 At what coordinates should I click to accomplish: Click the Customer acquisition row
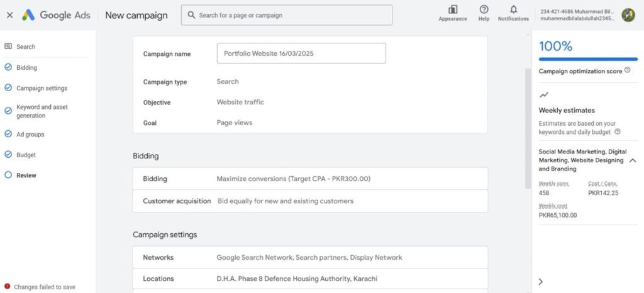pyautogui.click(x=310, y=201)
